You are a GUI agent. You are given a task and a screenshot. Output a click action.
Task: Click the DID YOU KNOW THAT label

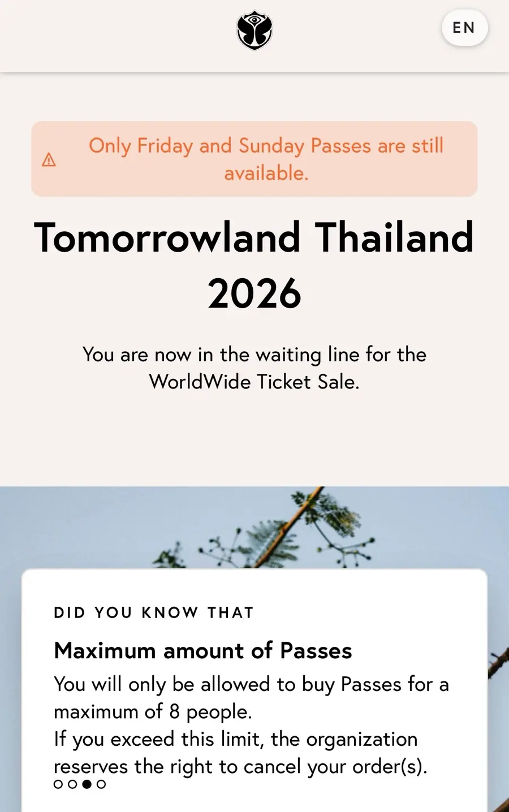[154, 612]
